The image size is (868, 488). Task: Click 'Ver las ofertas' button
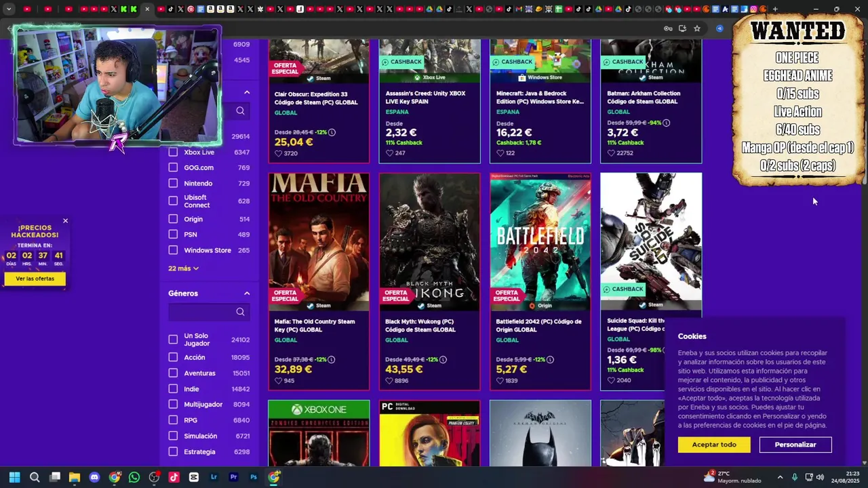tap(35, 279)
